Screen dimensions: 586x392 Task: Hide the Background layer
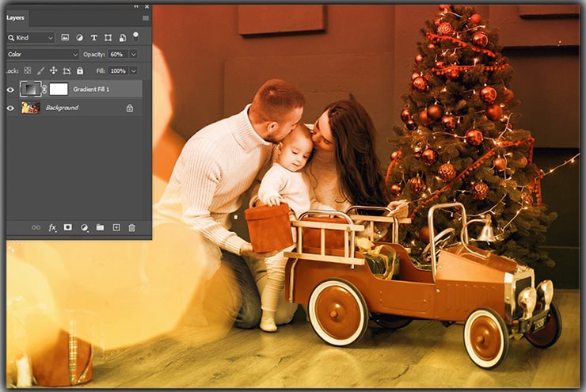10,108
